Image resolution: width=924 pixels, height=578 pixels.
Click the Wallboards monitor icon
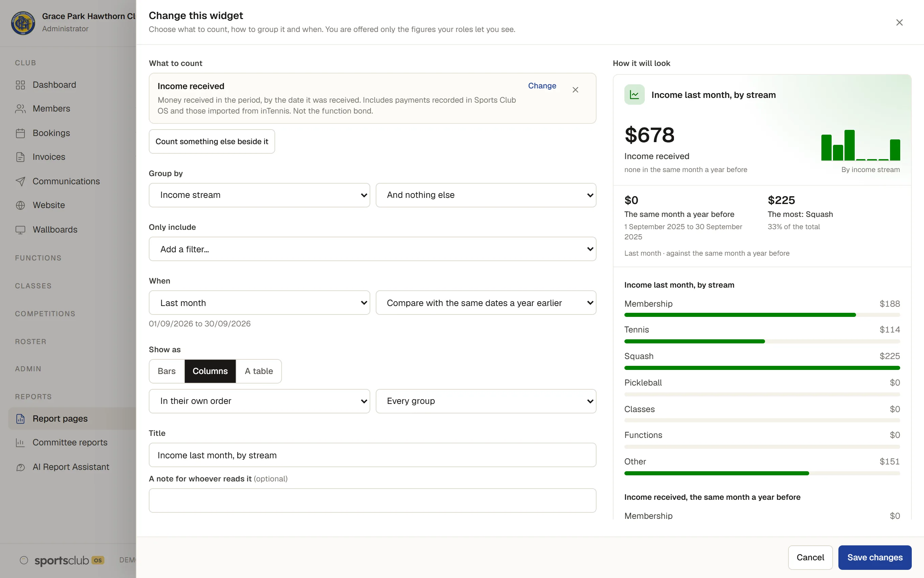click(20, 230)
